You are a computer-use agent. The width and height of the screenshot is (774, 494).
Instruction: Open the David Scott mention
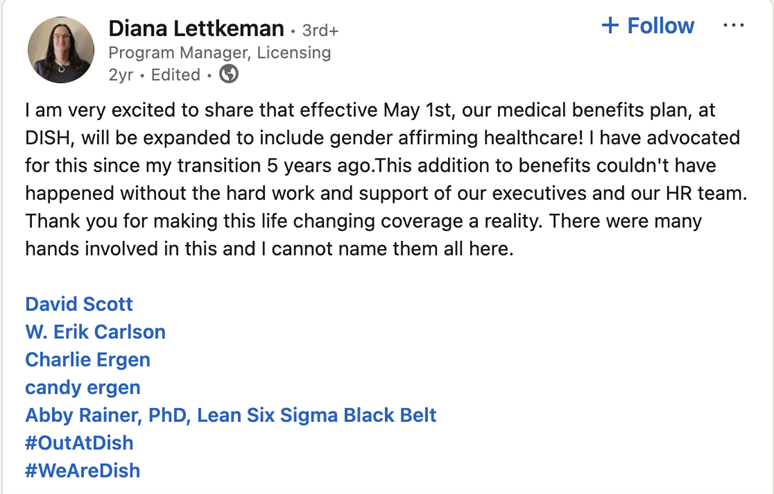(79, 304)
